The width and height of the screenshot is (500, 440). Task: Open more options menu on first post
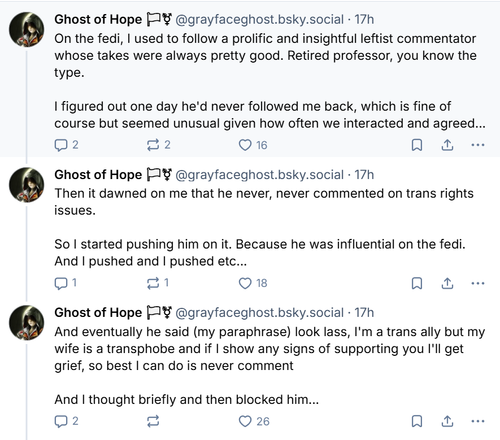click(x=478, y=145)
